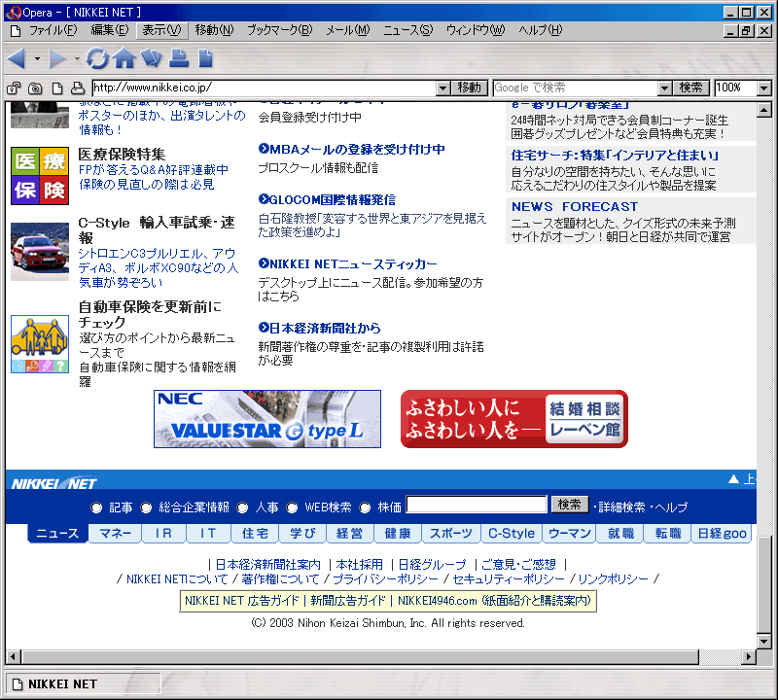The height and width of the screenshot is (700, 778).
Task: Print using the blue printer toolbar icon
Action: pyautogui.click(x=179, y=58)
